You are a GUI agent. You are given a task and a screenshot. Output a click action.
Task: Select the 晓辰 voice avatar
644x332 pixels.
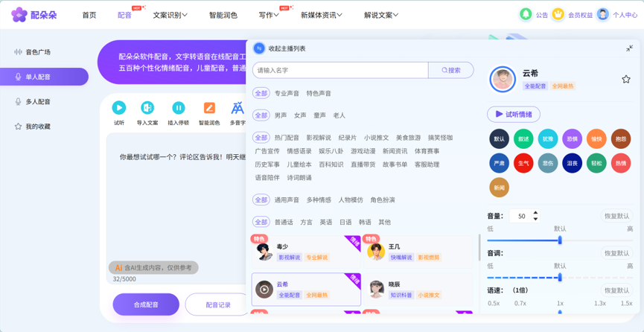coord(376,290)
